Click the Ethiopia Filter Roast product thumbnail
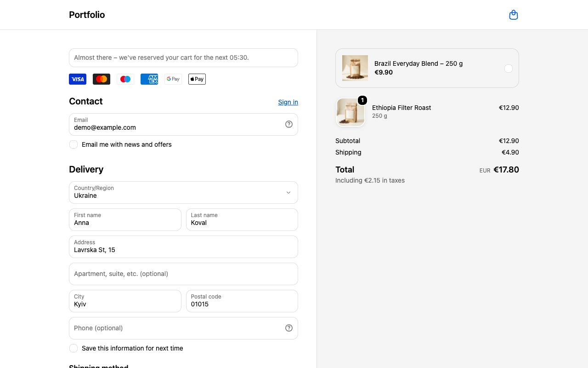588x368 pixels. 351,112
